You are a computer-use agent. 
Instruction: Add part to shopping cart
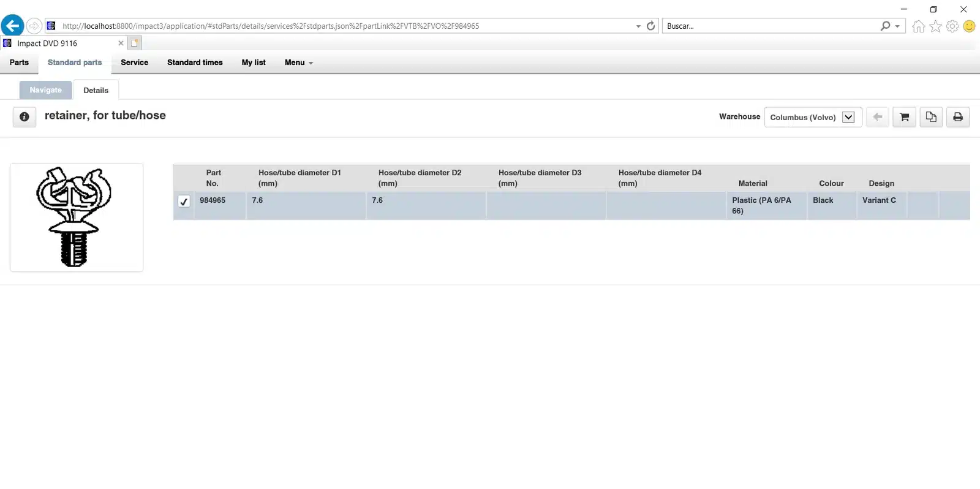(x=904, y=117)
